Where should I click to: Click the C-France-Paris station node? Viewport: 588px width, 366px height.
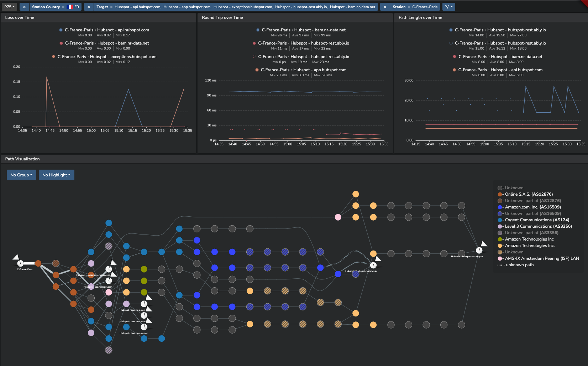pos(21,263)
